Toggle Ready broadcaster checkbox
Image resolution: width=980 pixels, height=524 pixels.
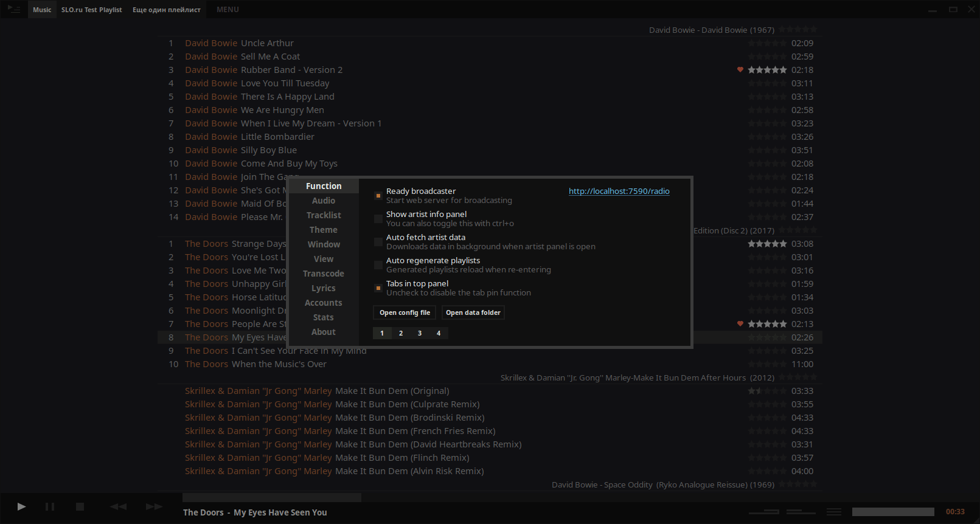378,196
